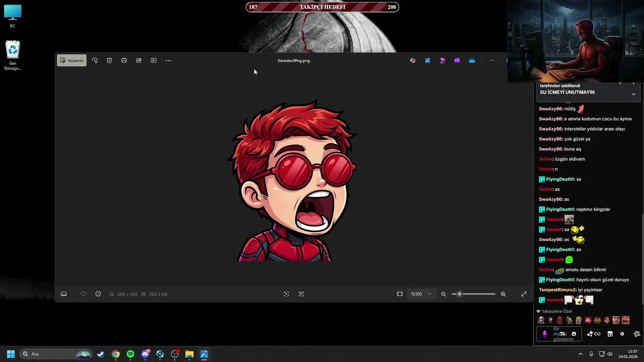Click the purple app icon next to OneDrive

[457, 60]
